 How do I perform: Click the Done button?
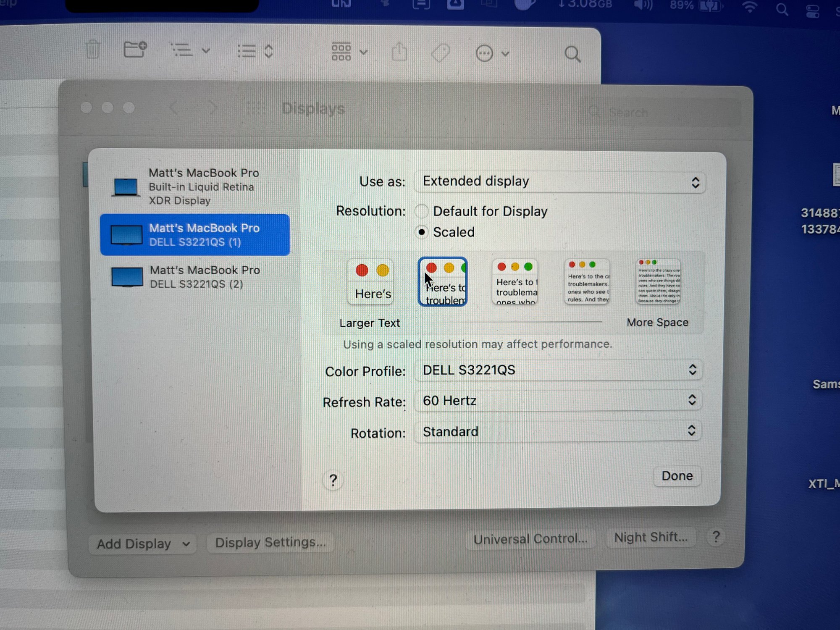pos(677,476)
